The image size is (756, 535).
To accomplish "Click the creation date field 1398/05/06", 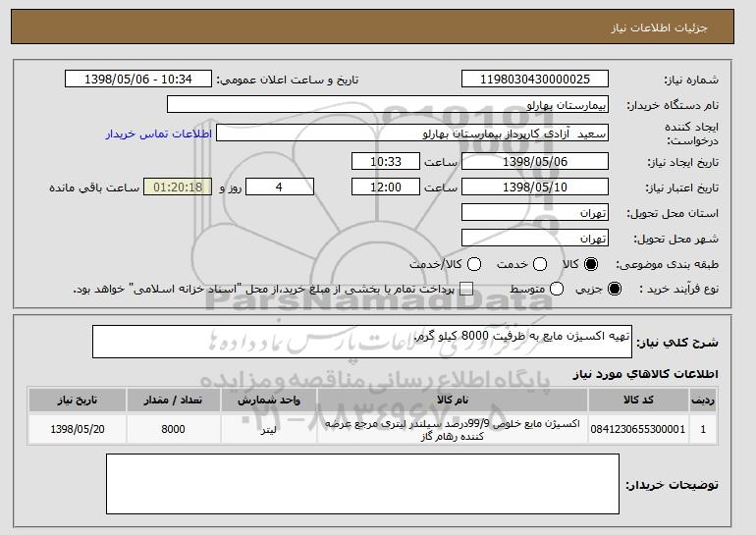I will pyautogui.click(x=535, y=161).
